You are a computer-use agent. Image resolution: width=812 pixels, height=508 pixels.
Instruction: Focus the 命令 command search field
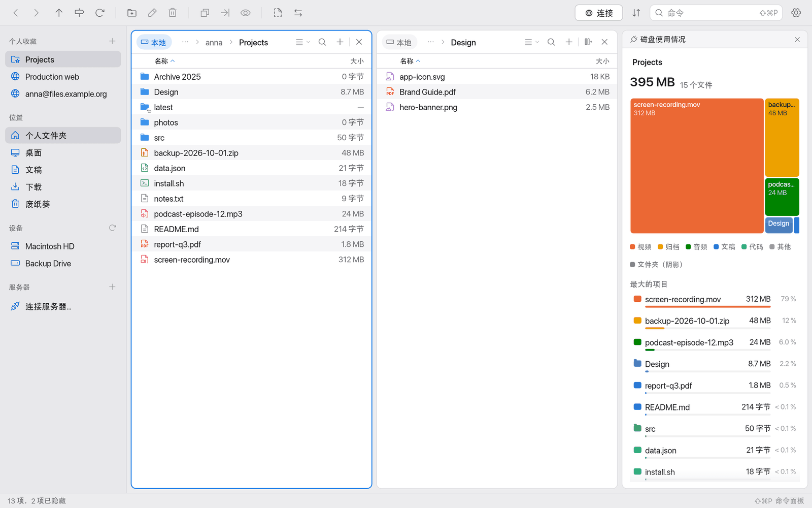pos(716,13)
